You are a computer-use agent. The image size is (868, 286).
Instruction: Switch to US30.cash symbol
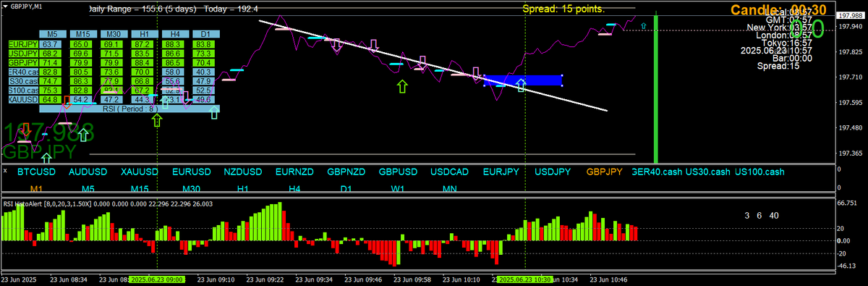(708, 172)
